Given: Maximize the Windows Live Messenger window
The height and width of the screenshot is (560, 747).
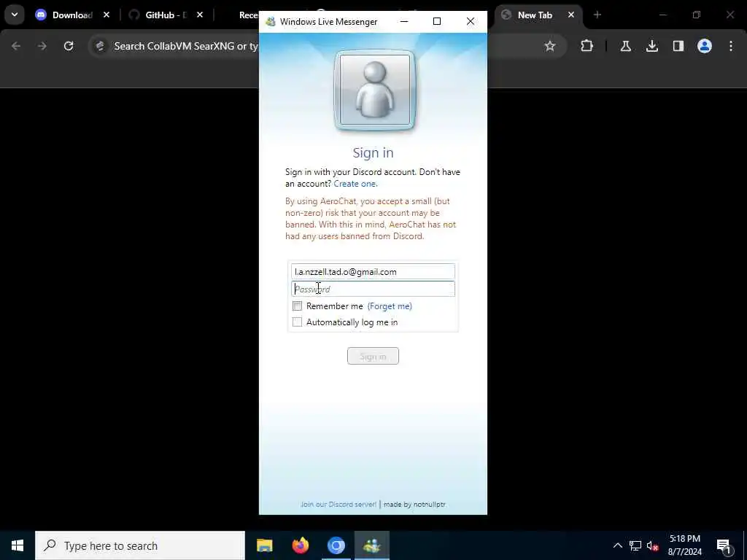Looking at the screenshot, I should [437, 21].
